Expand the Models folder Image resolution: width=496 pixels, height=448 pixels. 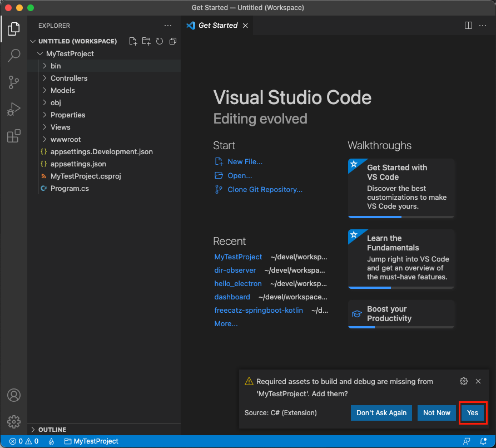click(104, 91)
